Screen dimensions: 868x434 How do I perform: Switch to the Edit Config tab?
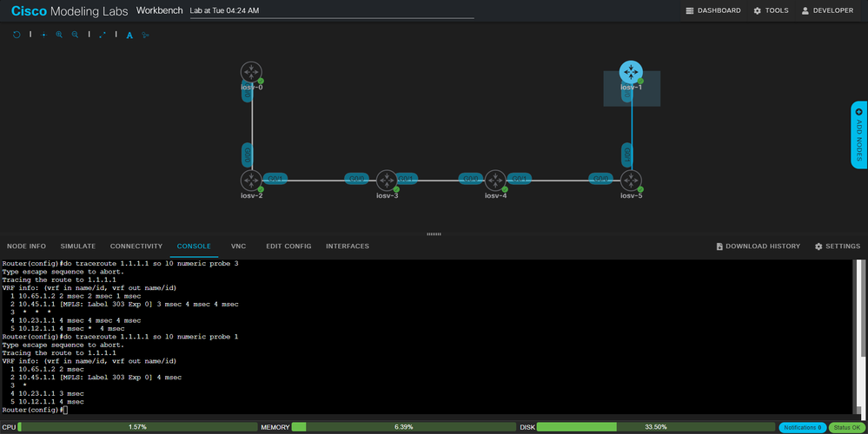[288, 247]
